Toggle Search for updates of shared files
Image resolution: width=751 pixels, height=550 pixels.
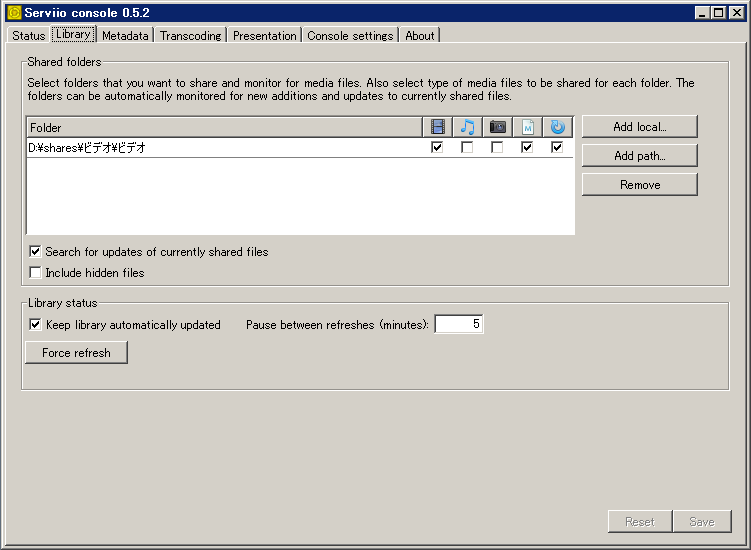pyautogui.click(x=36, y=252)
